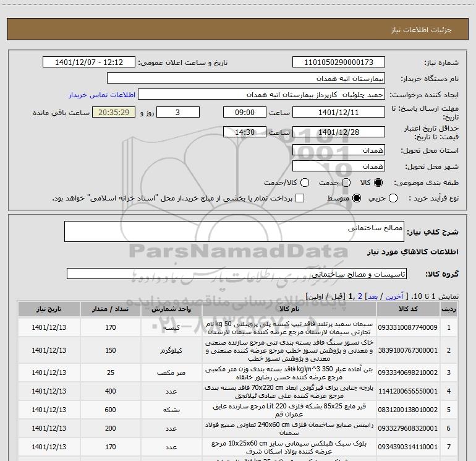Select the کالا radio button
Screen dimensions: 476x461
tap(378, 183)
